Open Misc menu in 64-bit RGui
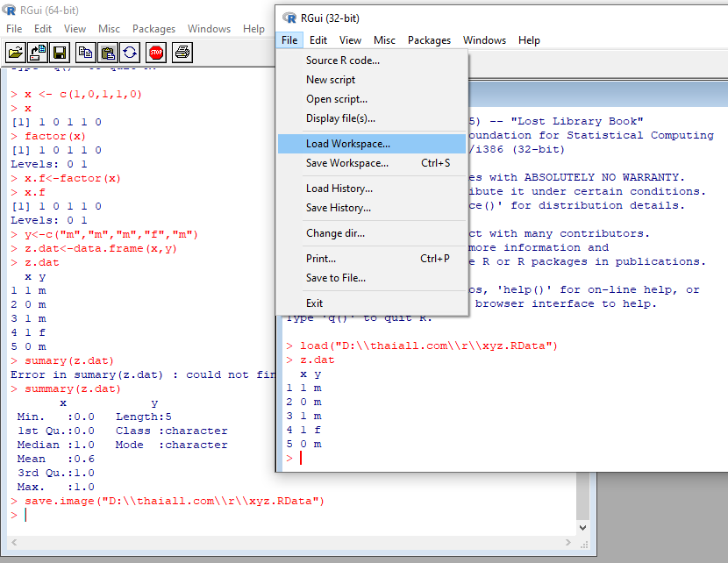The height and width of the screenshot is (563, 728). point(109,29)
